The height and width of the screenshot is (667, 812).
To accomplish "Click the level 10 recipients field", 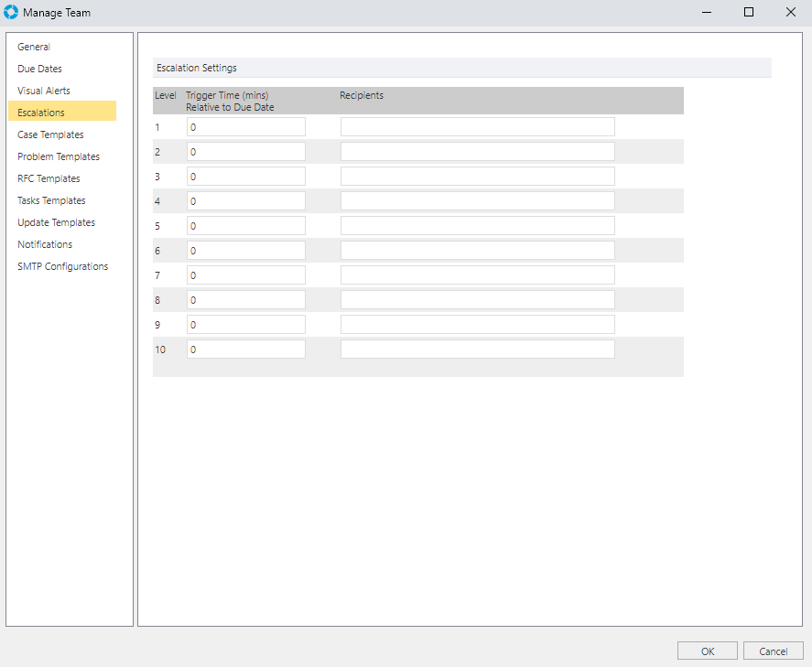I will click(x=478, y=350).
